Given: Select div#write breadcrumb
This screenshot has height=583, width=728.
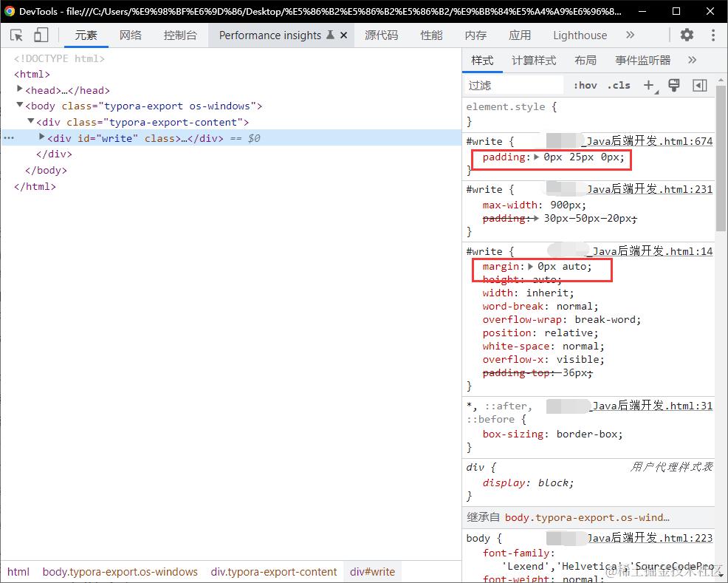Looking at the screenshot, I should click(x=372, y=572).
